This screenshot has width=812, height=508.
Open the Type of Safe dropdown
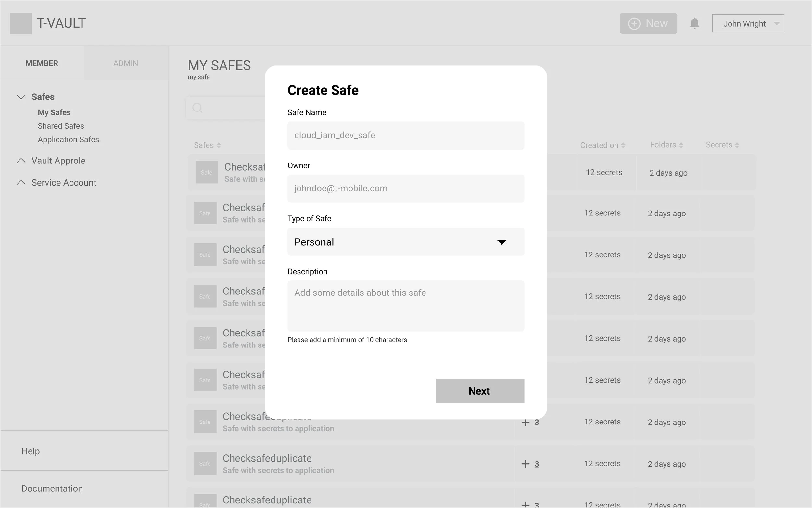[405, 242]
